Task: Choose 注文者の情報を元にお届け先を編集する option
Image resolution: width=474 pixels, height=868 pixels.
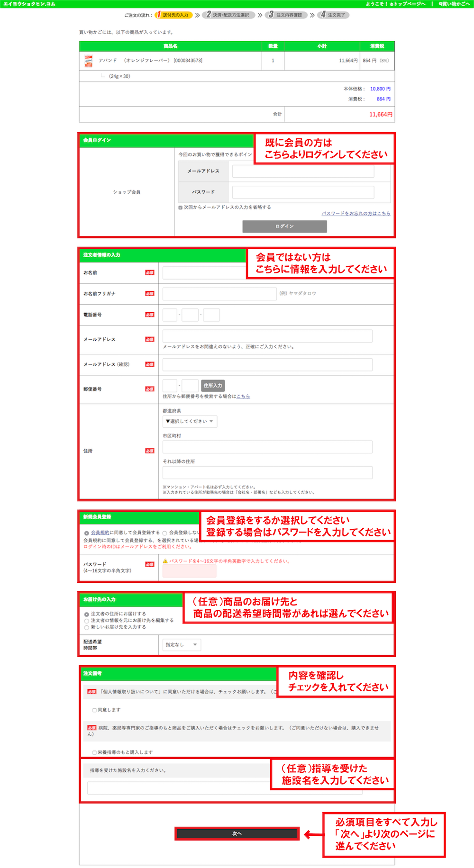Action: tap(87, 621)
